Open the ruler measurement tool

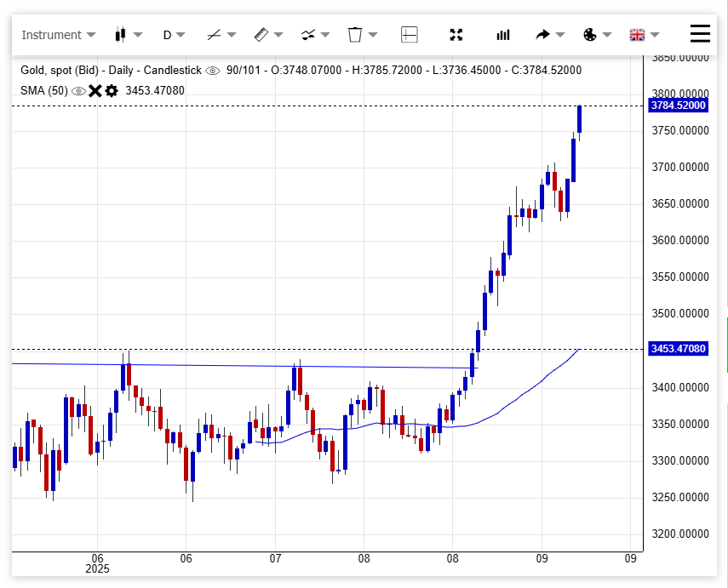268,35
